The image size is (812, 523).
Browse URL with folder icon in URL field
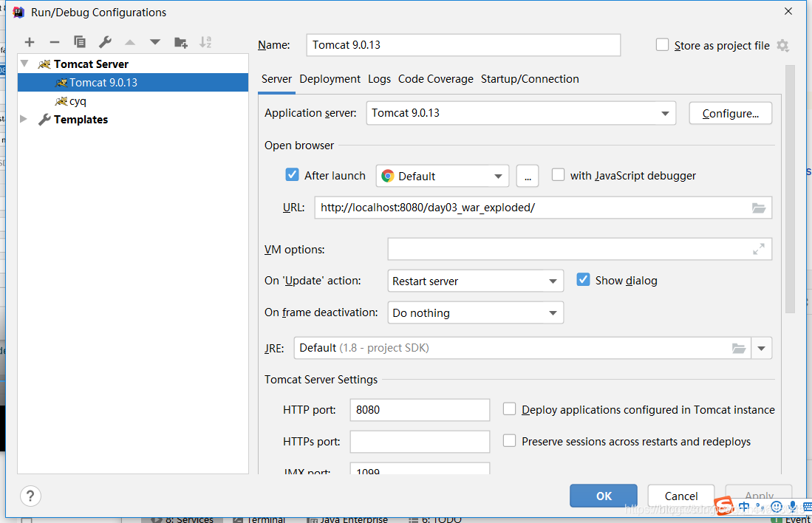pyautogui.click(x=759, y=208)
